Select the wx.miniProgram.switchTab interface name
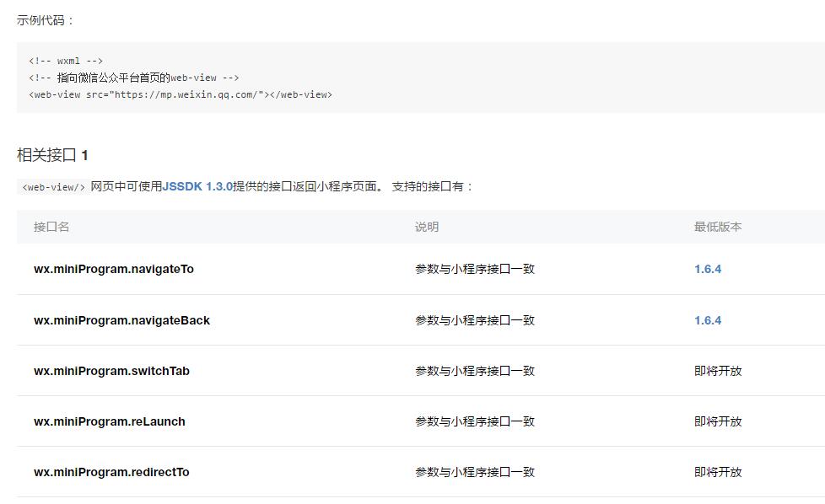Screen dimensions: 825x504 tap(111, 371)
